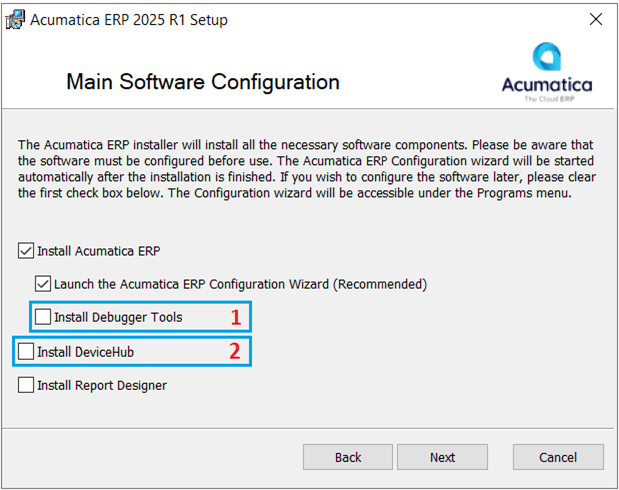This screenshot has height=490, width=619.
Task: Click the 'Install Report Designer' label text
Action: click(102, 385)
